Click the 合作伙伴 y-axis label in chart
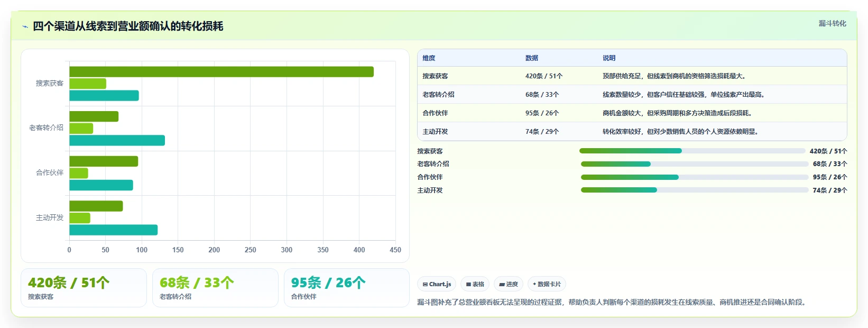 50,173
